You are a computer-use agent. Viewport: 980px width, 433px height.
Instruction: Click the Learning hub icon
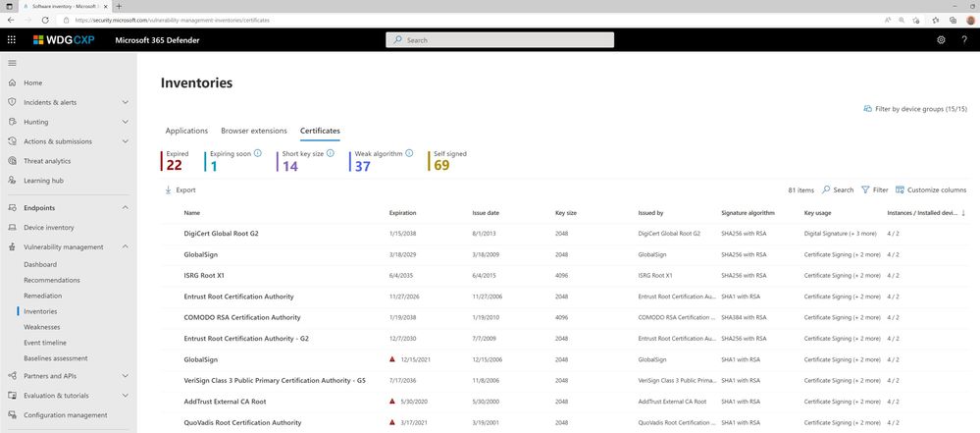[x=12, y=181]
